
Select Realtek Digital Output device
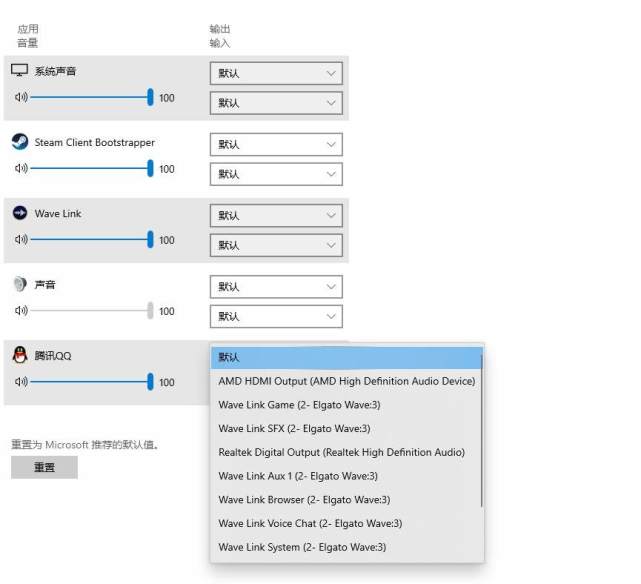pos(346,452)
